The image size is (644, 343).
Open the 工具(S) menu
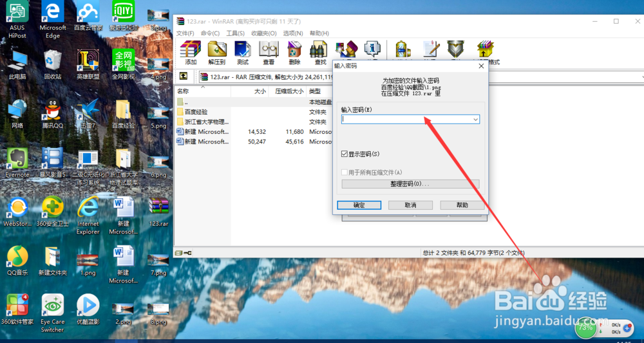(x=235, y=33)
